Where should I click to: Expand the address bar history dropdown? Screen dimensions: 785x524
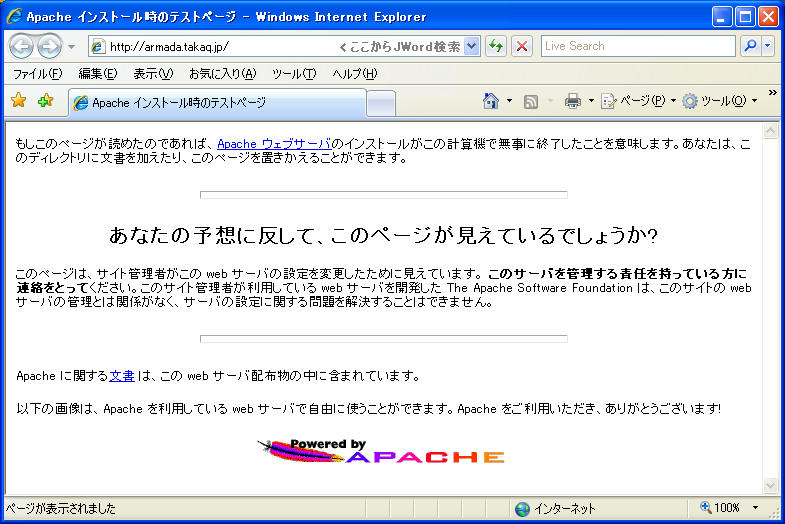[x=471, y=47]
